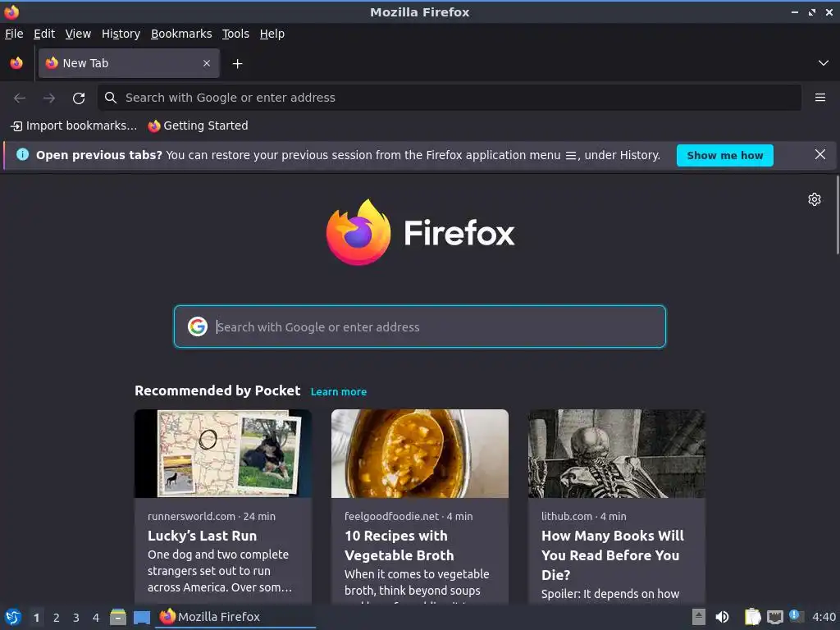Reload the current page
Image resolution: width=840 pixels, height=630 pixels.
pos(79,98)
